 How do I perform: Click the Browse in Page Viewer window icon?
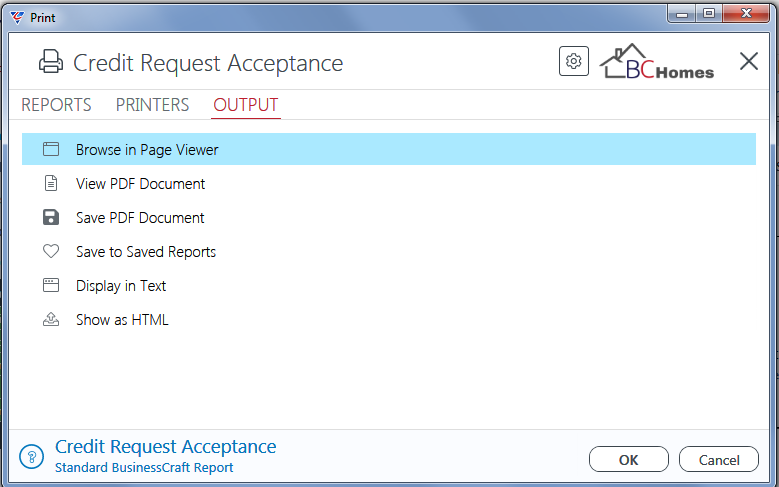coord(51,149)
